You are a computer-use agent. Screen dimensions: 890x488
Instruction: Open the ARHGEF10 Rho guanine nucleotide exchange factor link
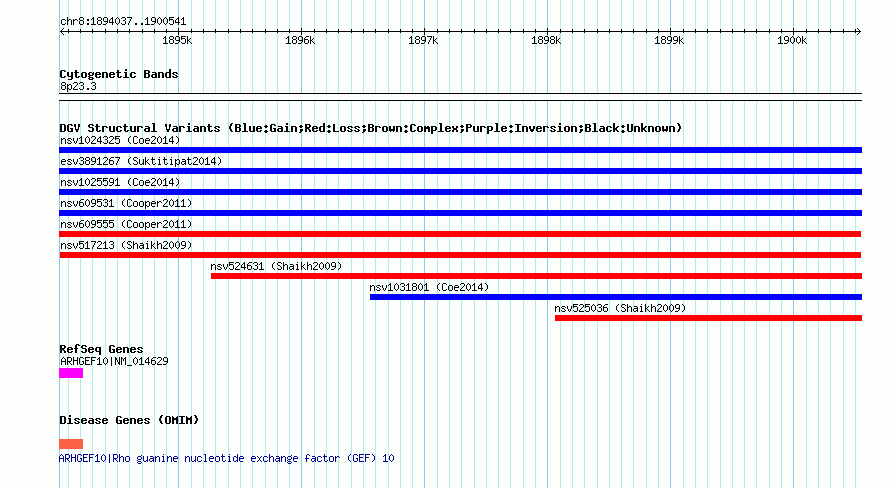coord(226,458)
